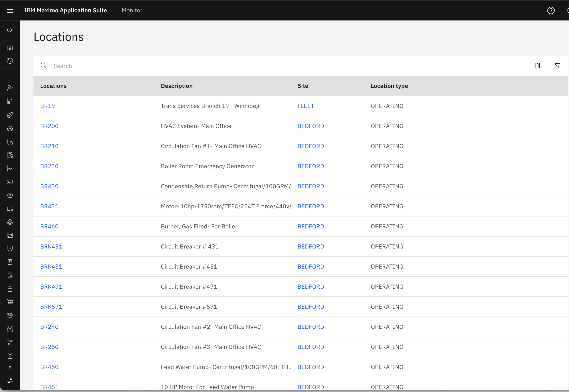This screenshot has height=392, width=569.
Task: Click the shopping cart sidebar icon
Action: [10, 302]
